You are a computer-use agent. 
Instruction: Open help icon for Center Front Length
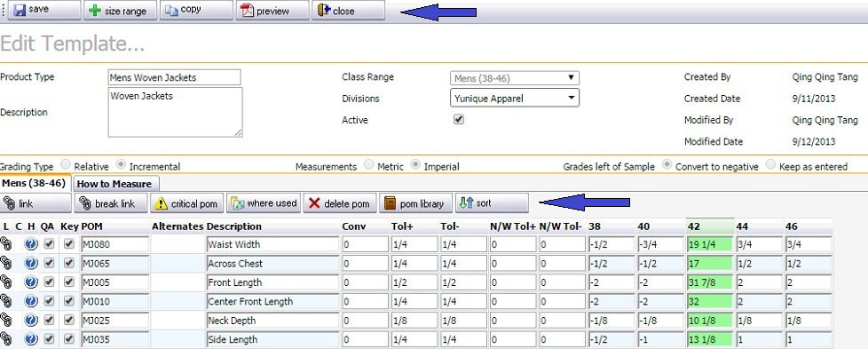coord(31,301)
